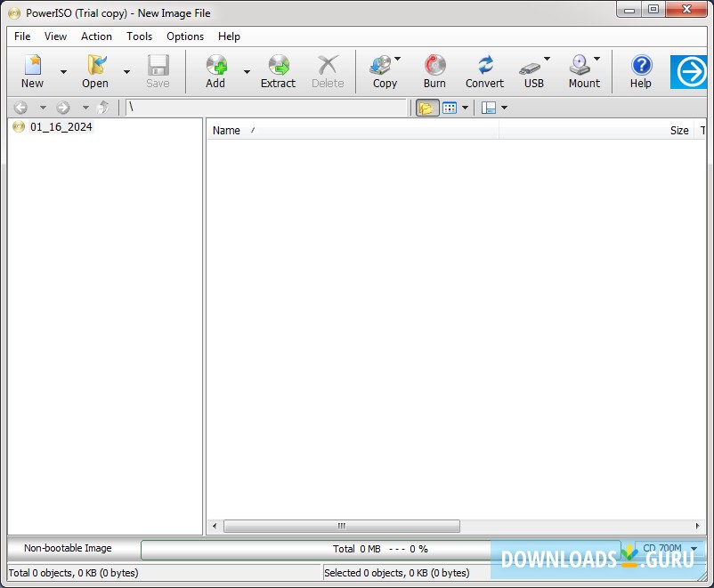Expand the Open button dropdown arrow
This screenshot has height=588, width=714.
pyautogui.click(x=126, y=71)
